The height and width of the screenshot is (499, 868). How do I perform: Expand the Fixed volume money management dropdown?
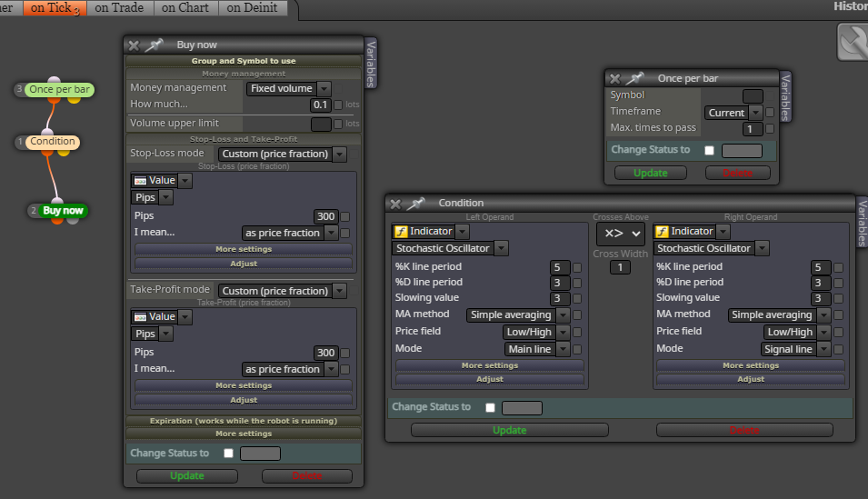point(288,88)
